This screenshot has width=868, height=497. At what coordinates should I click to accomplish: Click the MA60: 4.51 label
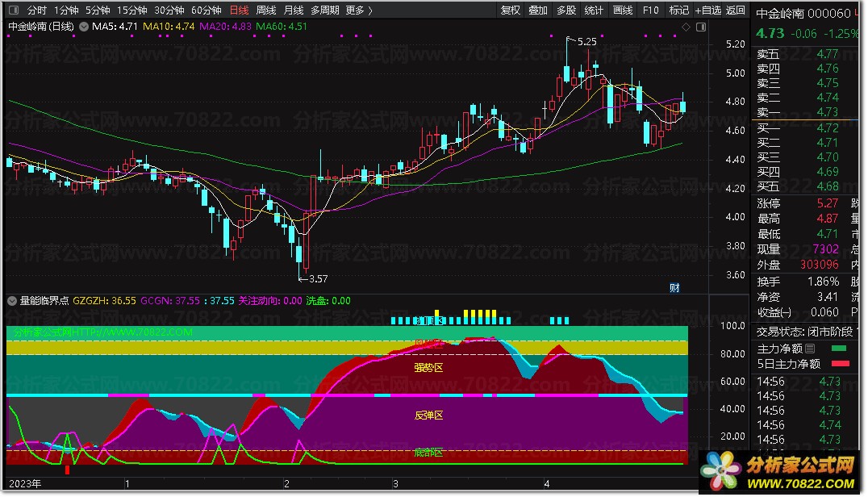(282, 27)
